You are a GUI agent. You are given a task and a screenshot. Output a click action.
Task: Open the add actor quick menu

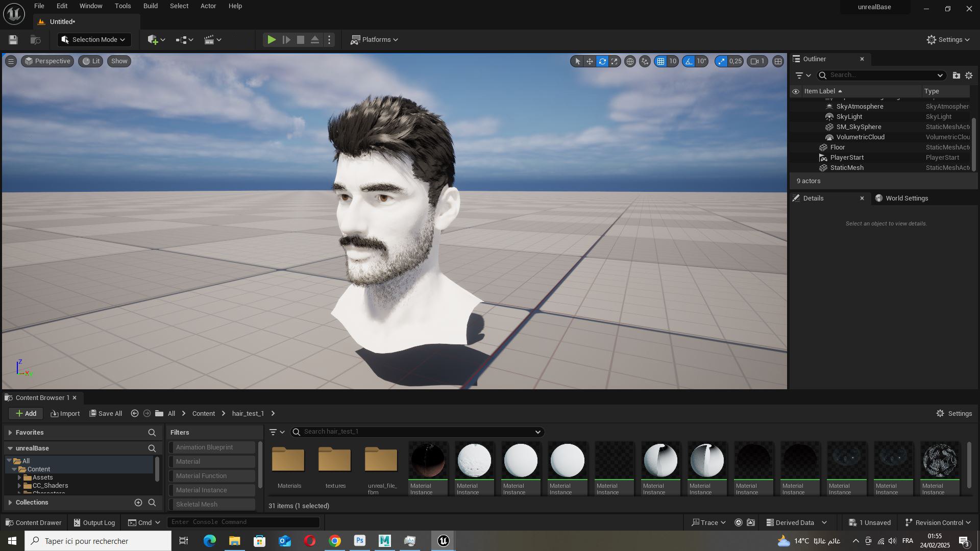coord(156,40)
